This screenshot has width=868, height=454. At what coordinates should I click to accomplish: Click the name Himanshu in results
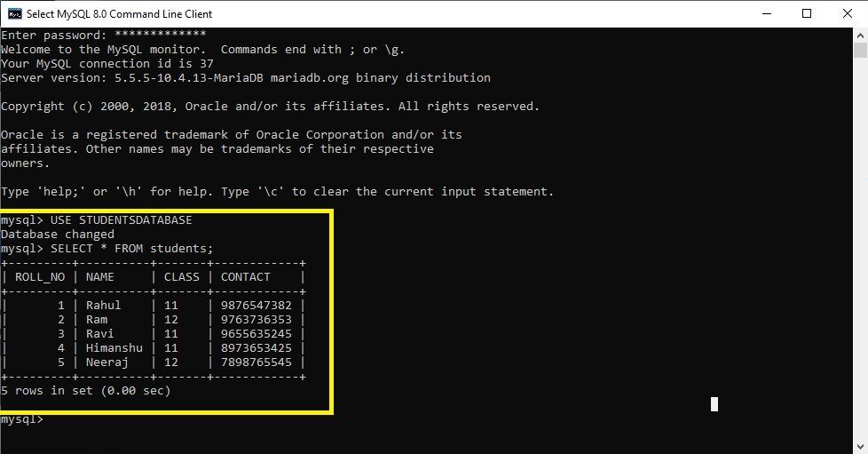point(114,348)
